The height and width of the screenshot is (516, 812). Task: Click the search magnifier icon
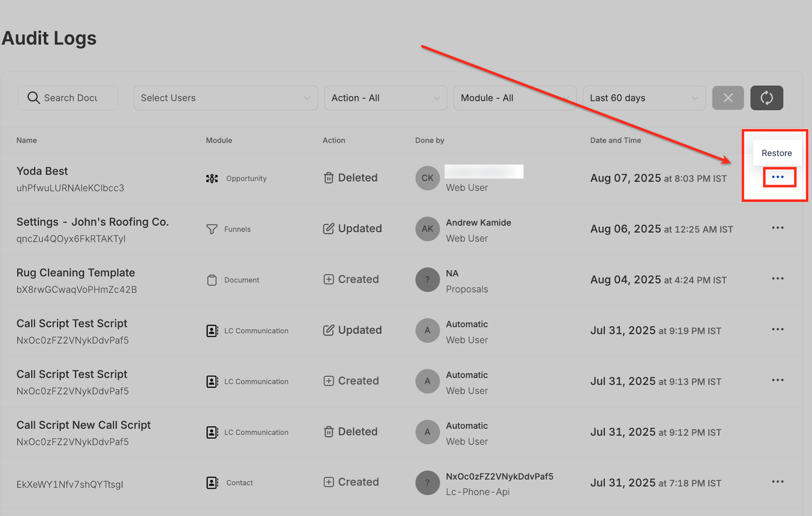34,98
